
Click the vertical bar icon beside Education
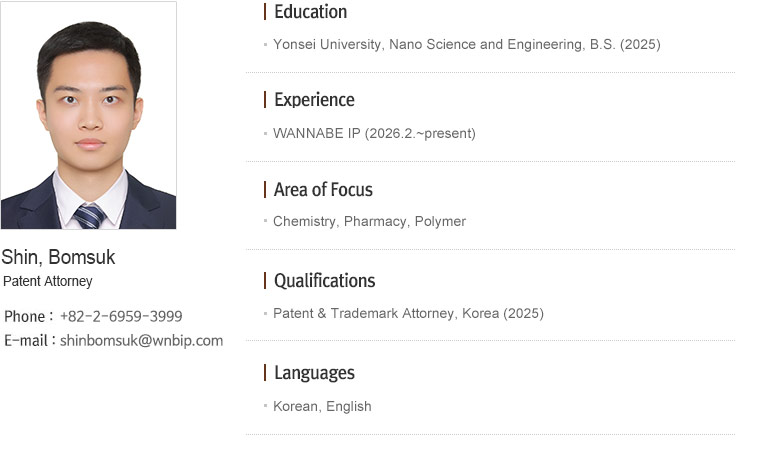[x=265, y=12]
